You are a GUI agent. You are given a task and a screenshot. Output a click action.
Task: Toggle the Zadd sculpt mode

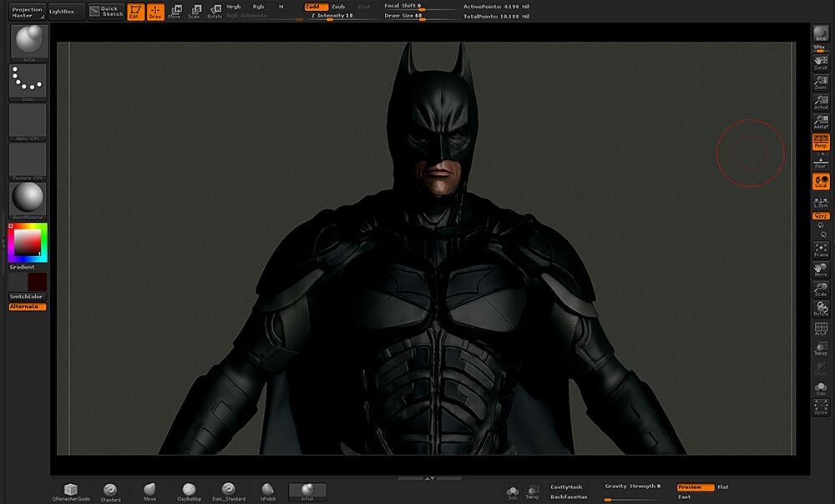click(316, 7)
